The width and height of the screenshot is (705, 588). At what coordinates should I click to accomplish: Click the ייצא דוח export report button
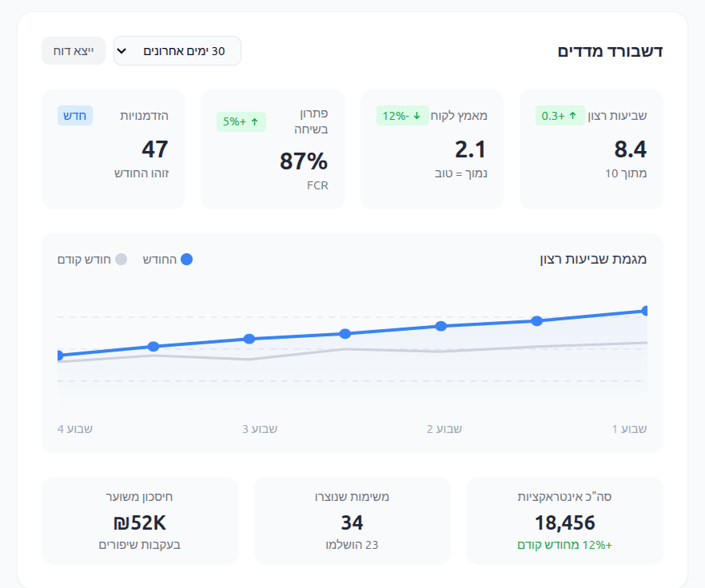[x=74, y=51]
